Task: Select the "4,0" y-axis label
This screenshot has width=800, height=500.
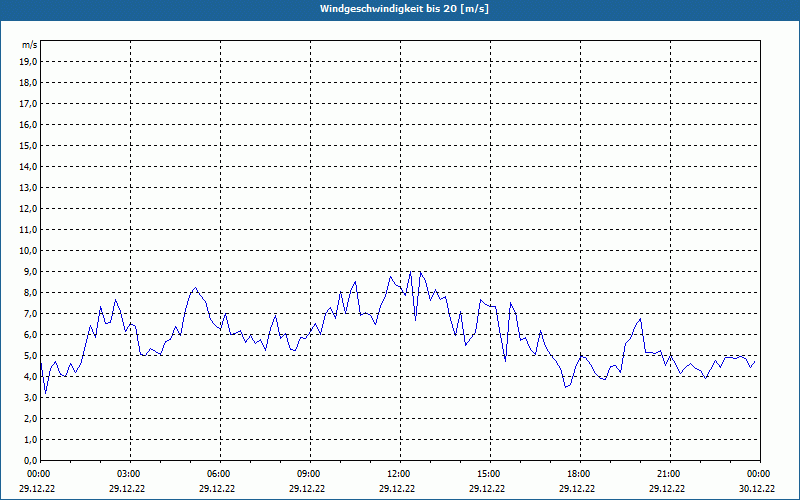Action: (x=31, y=377)
